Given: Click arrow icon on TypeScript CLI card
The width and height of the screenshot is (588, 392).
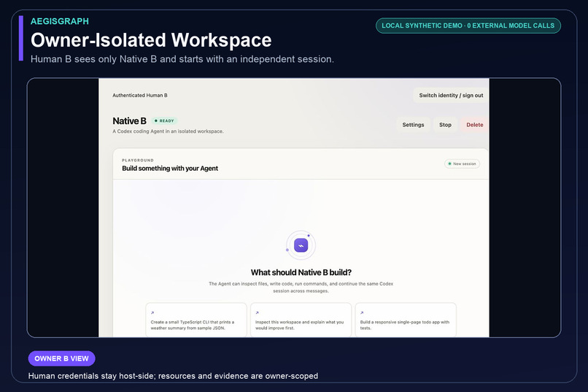Looking at the screenshot, I should [x=152, y=312].
